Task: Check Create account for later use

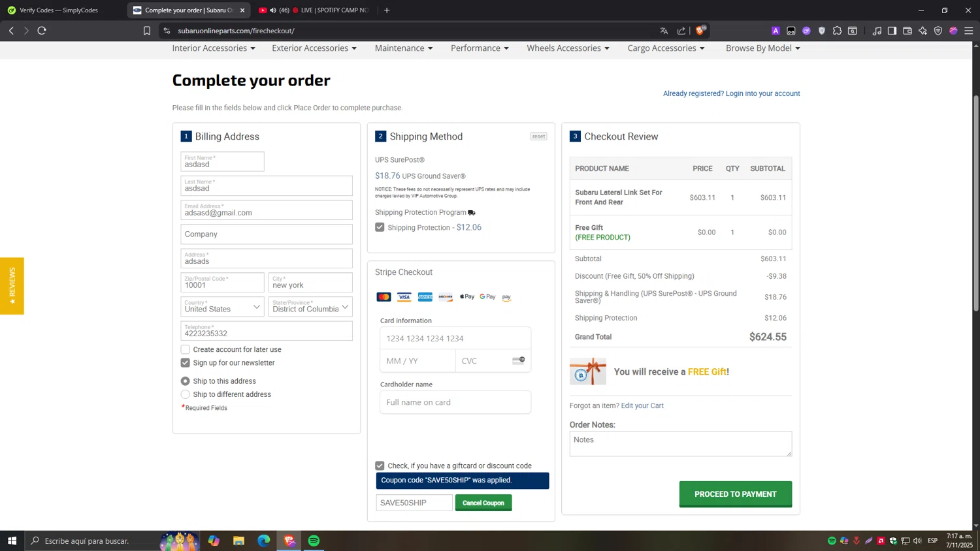Action: pyautogui.click(x=186, y=349)
